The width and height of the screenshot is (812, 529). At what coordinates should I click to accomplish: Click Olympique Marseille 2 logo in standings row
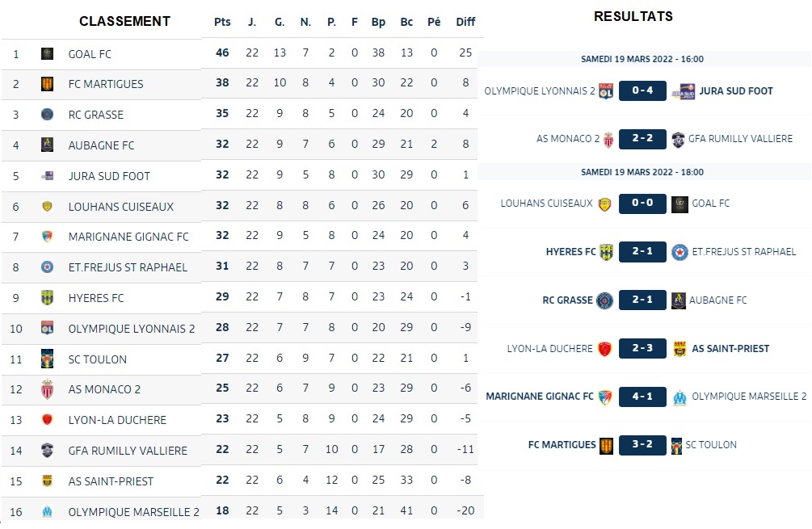click(47, 511)
